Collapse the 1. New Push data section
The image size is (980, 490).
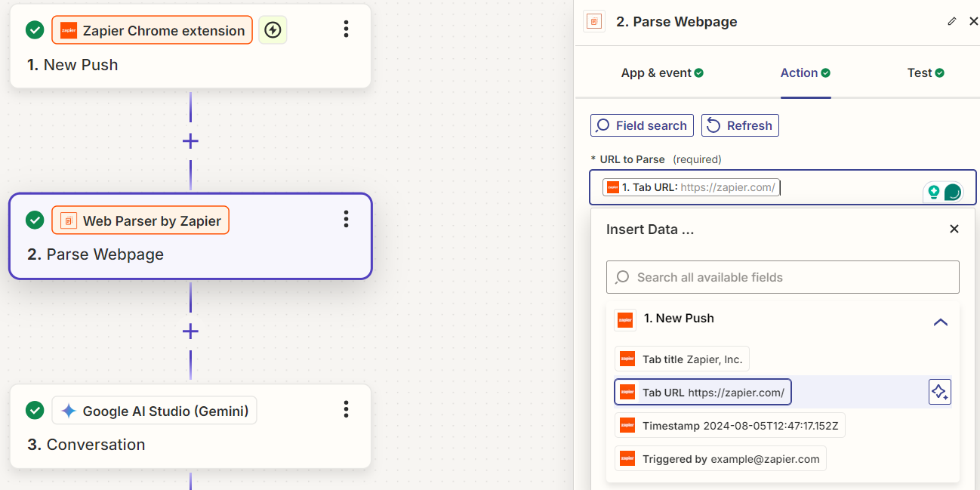click(940, 322)
